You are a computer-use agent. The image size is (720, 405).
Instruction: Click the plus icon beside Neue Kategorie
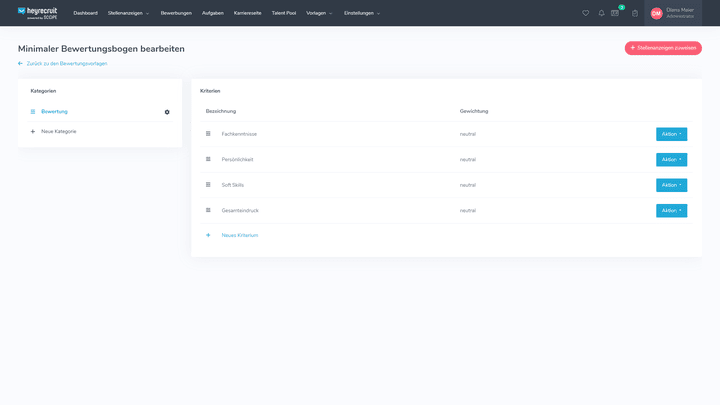click(33, 131)
